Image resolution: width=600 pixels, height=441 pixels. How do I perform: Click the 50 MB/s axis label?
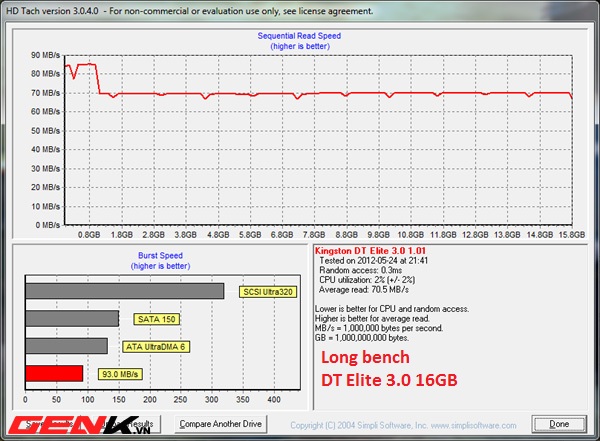(x=46, y=131)
